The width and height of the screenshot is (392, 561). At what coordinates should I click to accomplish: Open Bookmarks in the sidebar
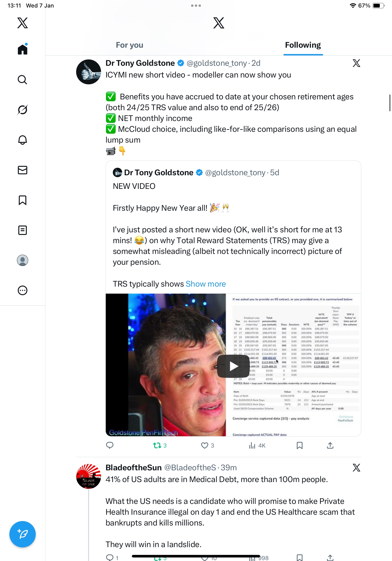pos(23,200)
